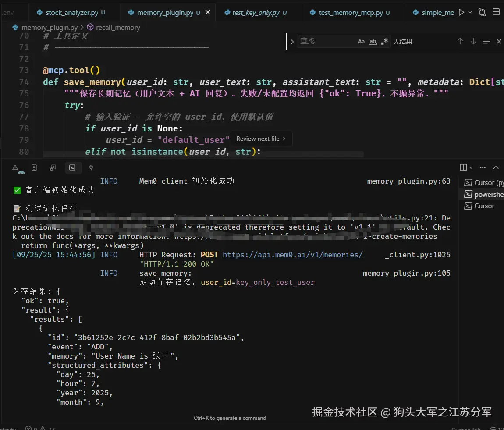Click the memory id 3b61252e value

[x=157, y=338]
